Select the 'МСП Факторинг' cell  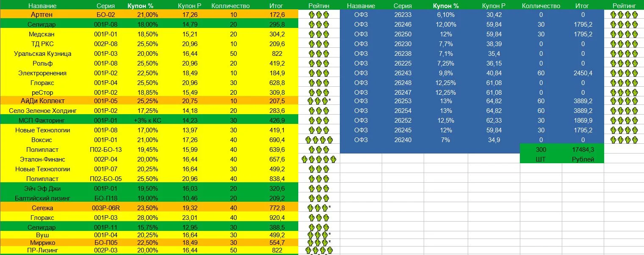point(42,121)
